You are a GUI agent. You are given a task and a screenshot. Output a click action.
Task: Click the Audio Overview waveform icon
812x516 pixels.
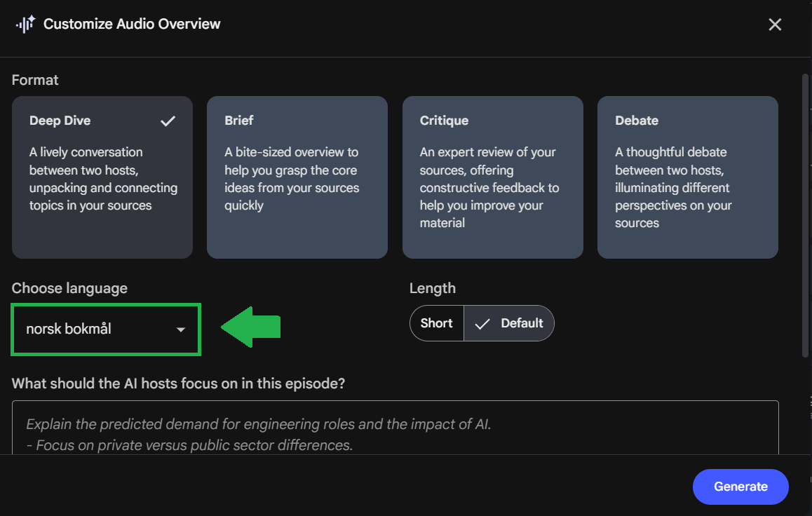coord(25,25)
